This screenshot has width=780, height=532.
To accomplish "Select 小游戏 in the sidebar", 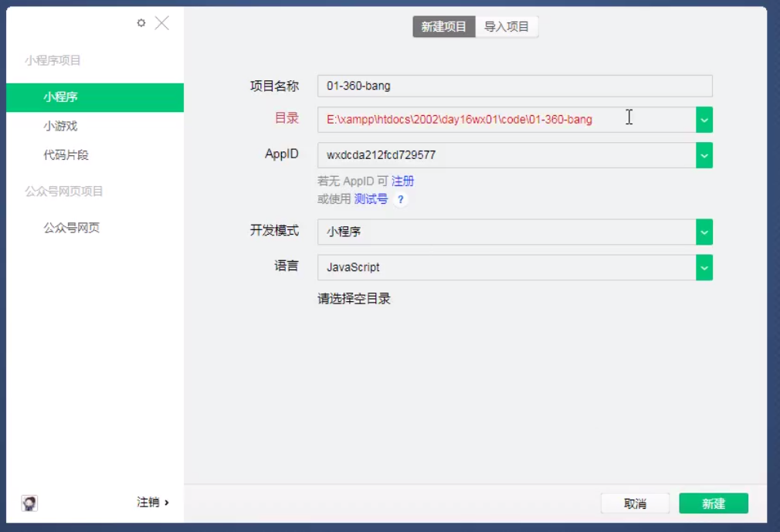I will tap(60, 126).
